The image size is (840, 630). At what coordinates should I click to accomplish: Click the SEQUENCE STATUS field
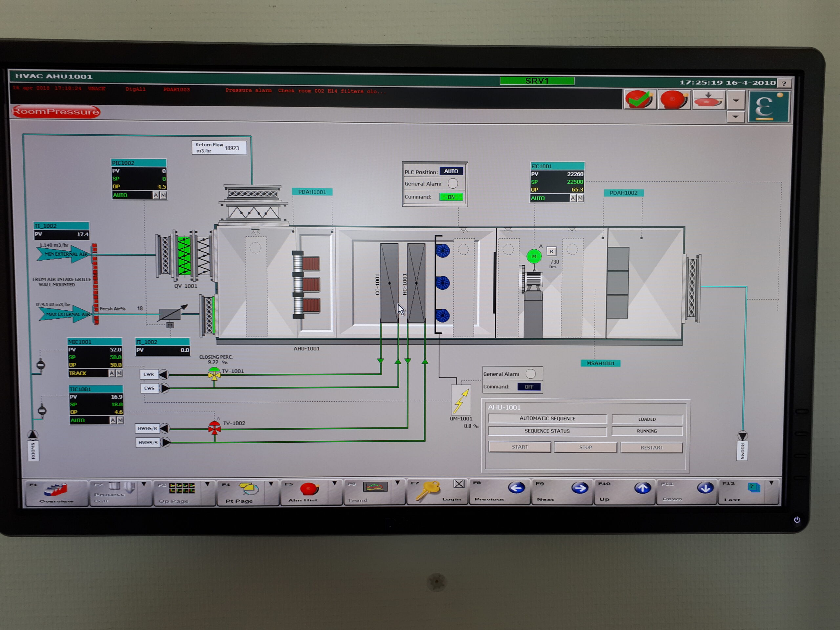[x=547, y=431]
